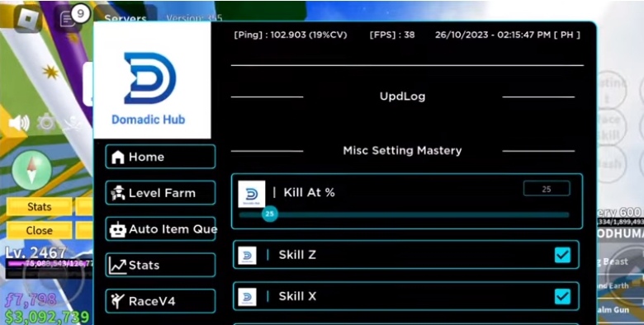Click the compass icon
The height and width of the screenshot is (325, 644).
pyautogui.click(x=31, y=170)
